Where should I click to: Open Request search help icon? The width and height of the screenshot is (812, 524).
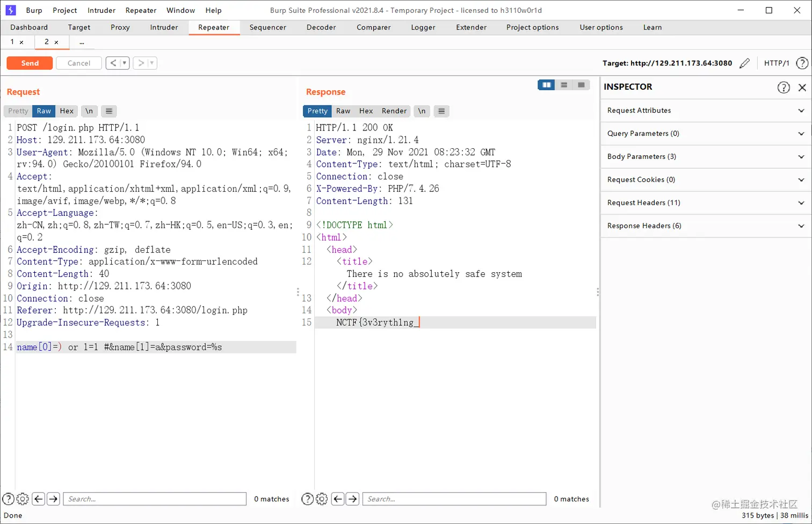pos(9,499)
